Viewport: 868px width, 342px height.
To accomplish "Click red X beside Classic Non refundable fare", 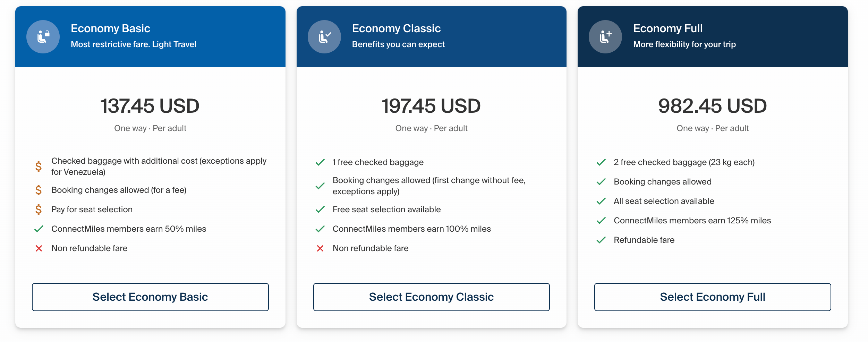I will (320, 248).
